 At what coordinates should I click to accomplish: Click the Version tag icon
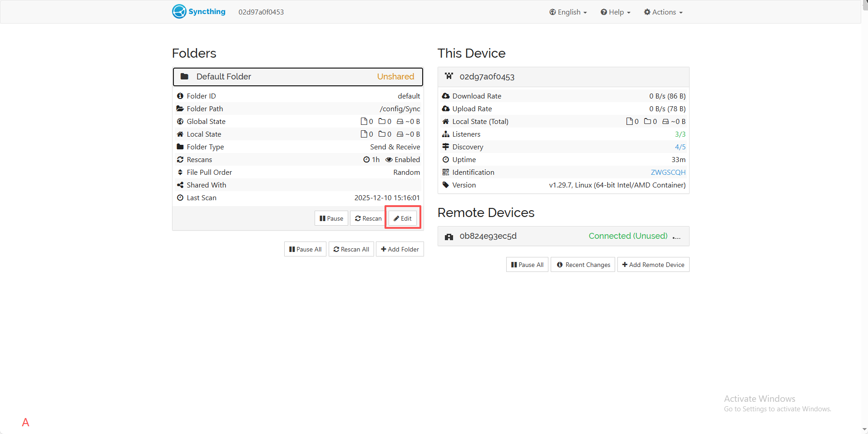point(446,185)
